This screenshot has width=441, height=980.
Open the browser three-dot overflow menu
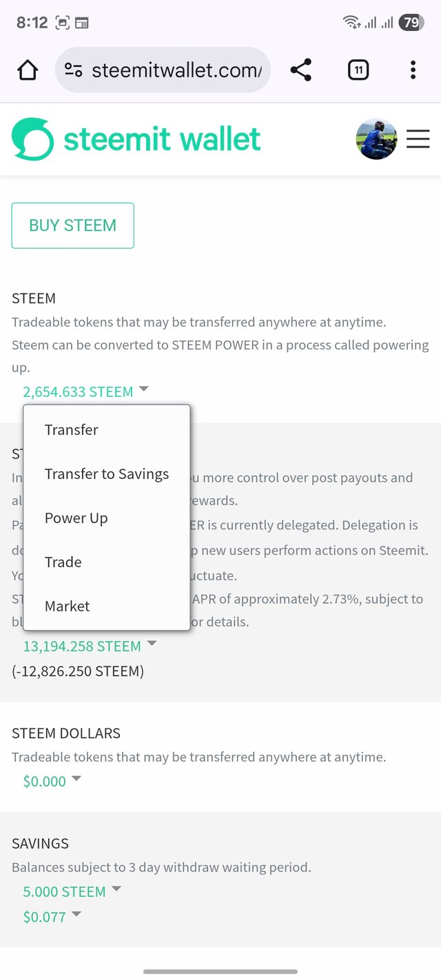[x=413, y=70]
